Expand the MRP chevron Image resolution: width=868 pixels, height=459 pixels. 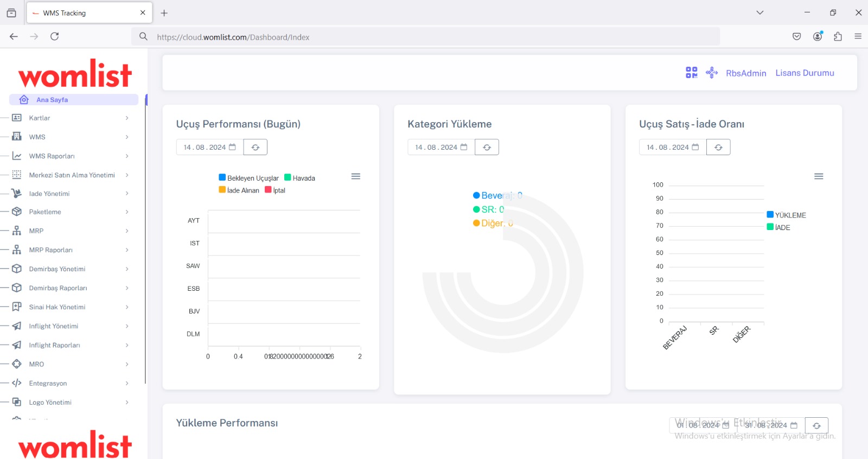pos(127,231)
